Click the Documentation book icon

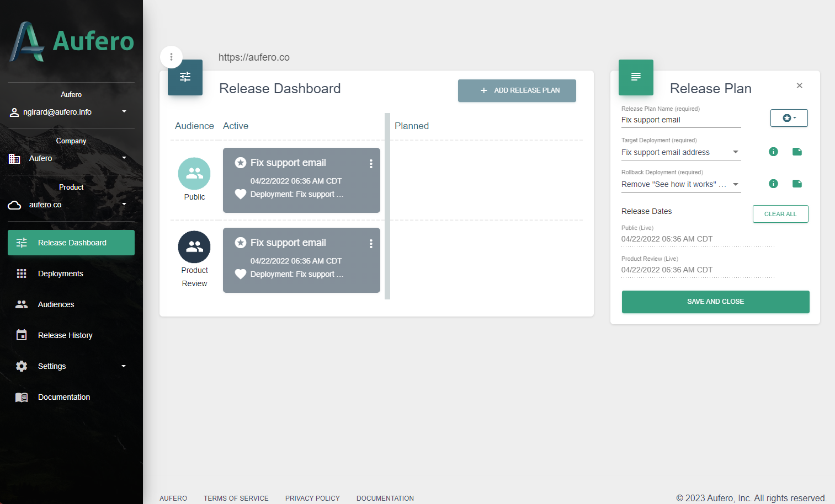(x=21, y=396)
